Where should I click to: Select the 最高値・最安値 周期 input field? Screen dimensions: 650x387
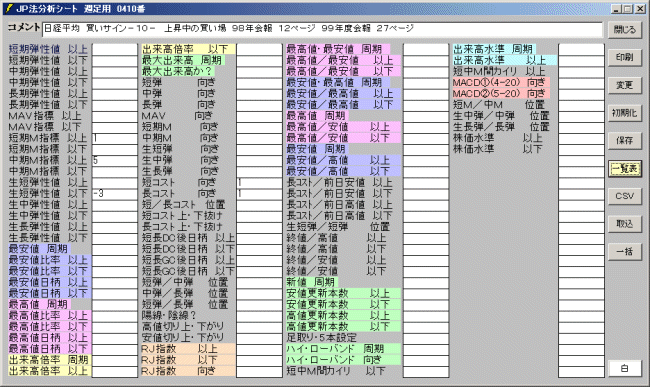[x=426, y=49]
